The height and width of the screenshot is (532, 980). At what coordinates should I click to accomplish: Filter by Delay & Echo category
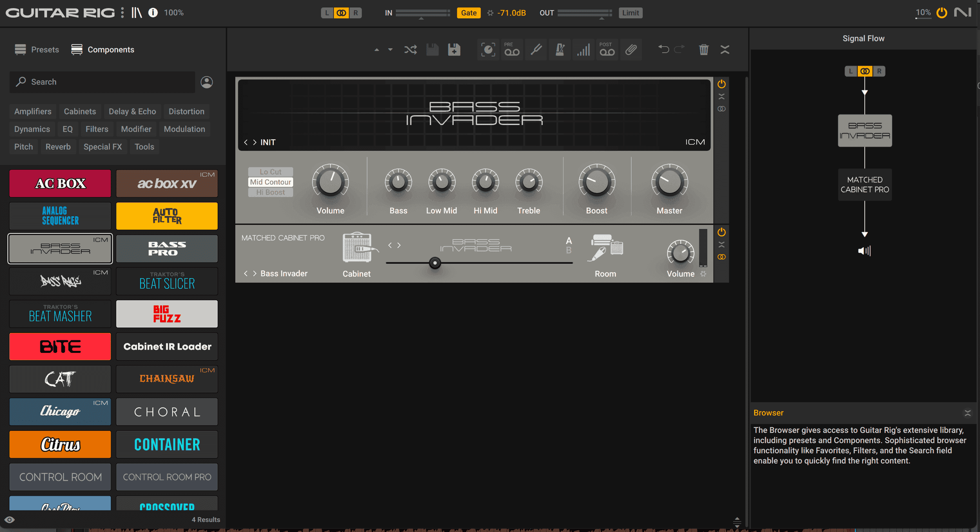click(132, 111)
